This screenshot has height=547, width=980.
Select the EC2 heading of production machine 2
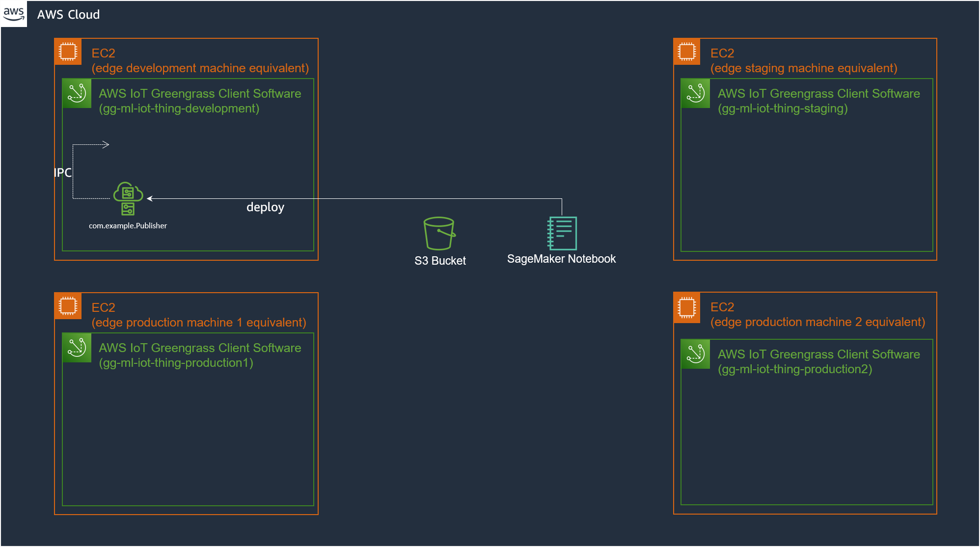722,307
